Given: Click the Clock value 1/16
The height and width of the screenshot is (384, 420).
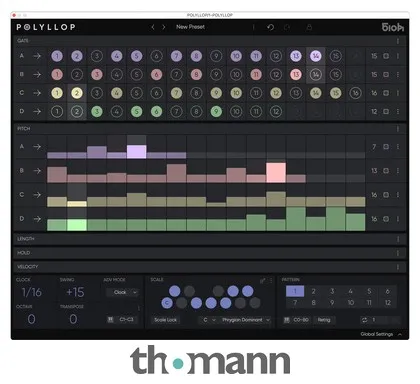Looking at the screenshot, I should 32,292.
